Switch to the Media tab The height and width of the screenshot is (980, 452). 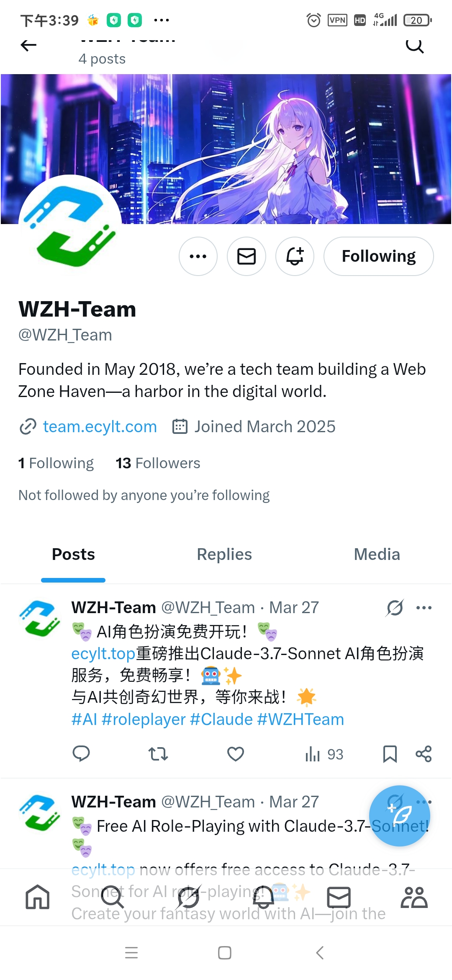point(377,554)
